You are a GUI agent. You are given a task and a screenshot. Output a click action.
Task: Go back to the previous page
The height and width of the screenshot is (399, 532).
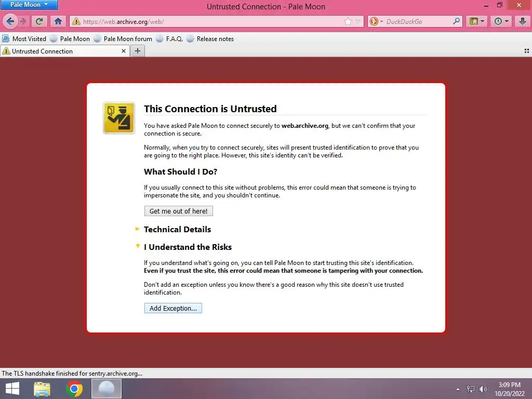click(10, 21)
